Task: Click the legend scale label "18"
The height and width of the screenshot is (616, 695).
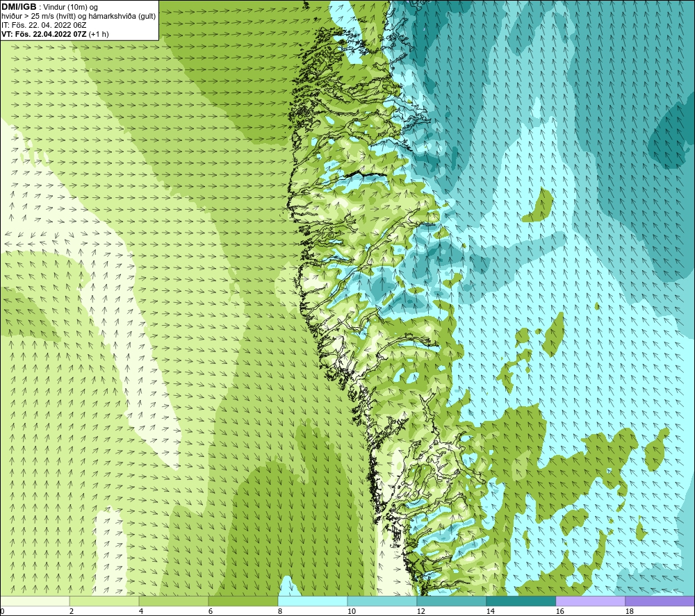Action: click(630, 612)
